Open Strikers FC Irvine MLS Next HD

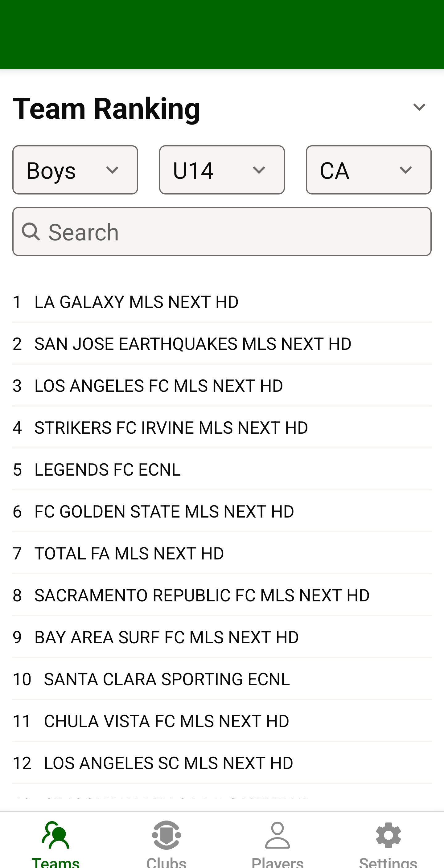171,428
